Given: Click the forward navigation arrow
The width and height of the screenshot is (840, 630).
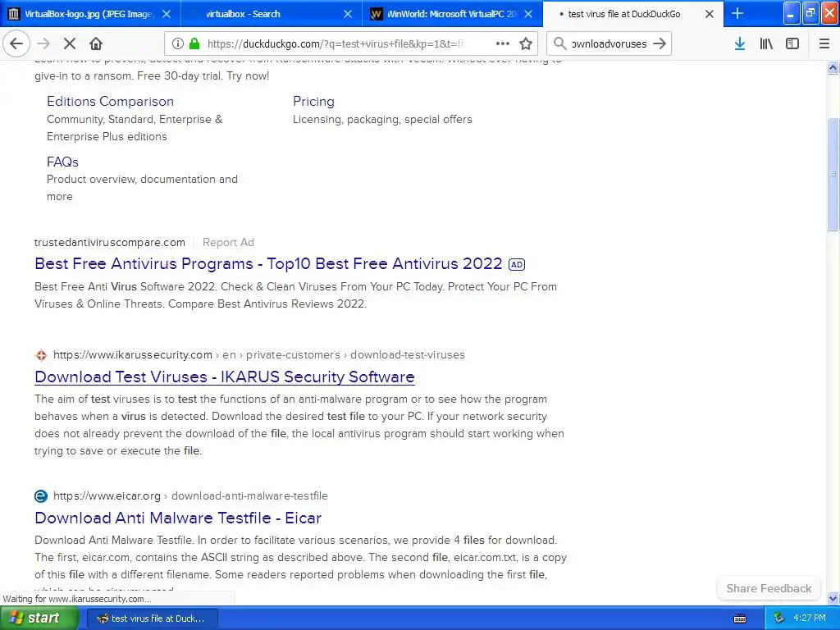Looking at the screenshot, I should (x=44, y=44).
